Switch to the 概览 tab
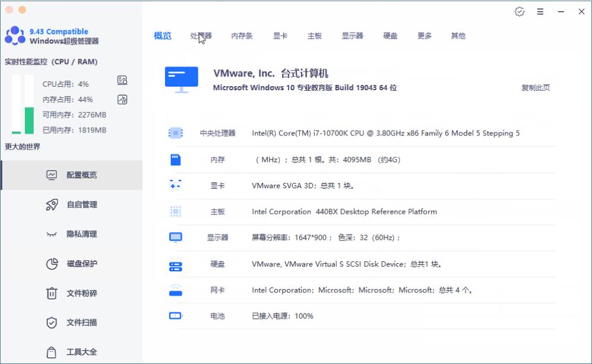This screenshot has width=592, height=364. pyautogui.click(x=163, y=36)
